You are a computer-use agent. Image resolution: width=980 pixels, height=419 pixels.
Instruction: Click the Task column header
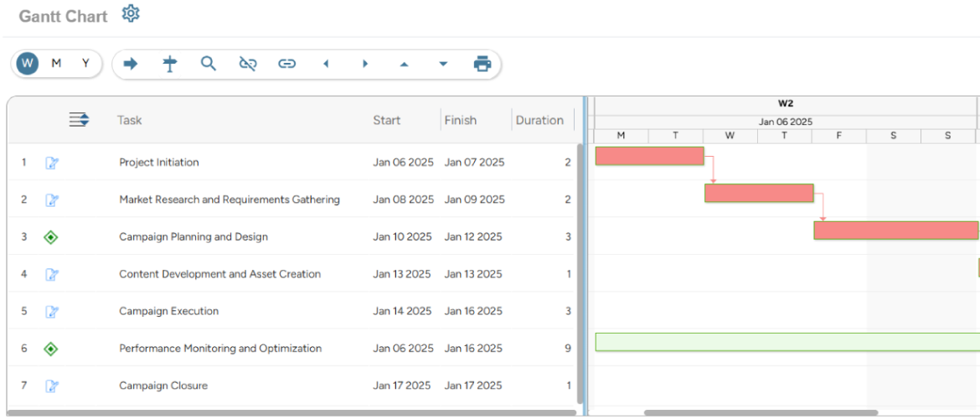pyautogui.click(x=129, y=120)
